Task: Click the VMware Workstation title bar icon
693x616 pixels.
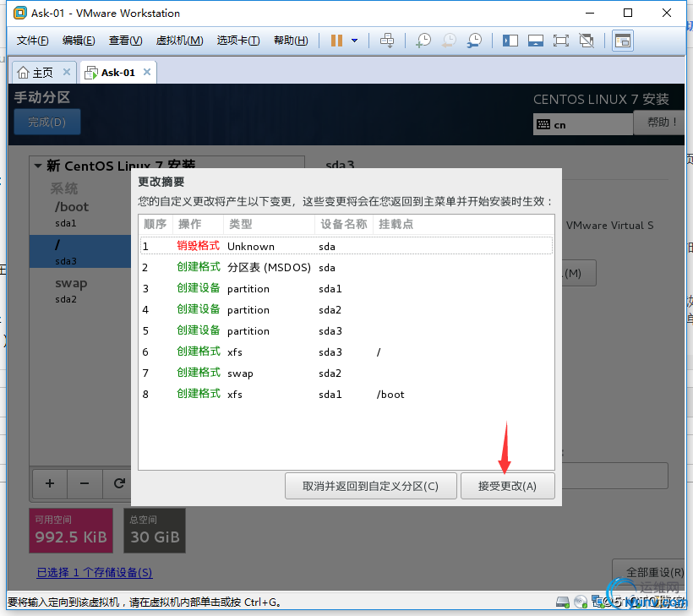Action: tap(20, 13)
